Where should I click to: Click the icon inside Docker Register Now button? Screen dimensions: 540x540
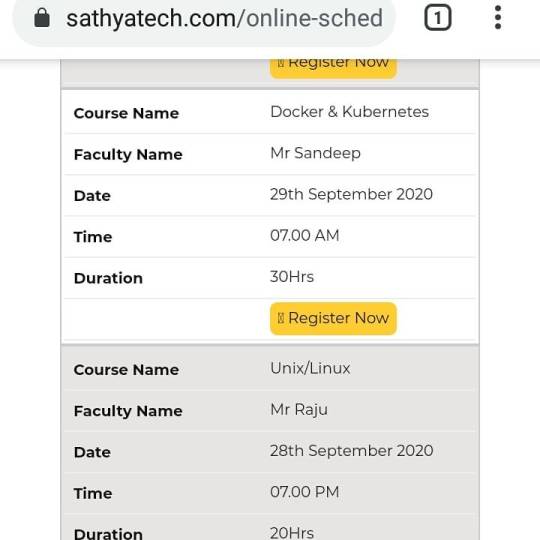pos(281,318)
